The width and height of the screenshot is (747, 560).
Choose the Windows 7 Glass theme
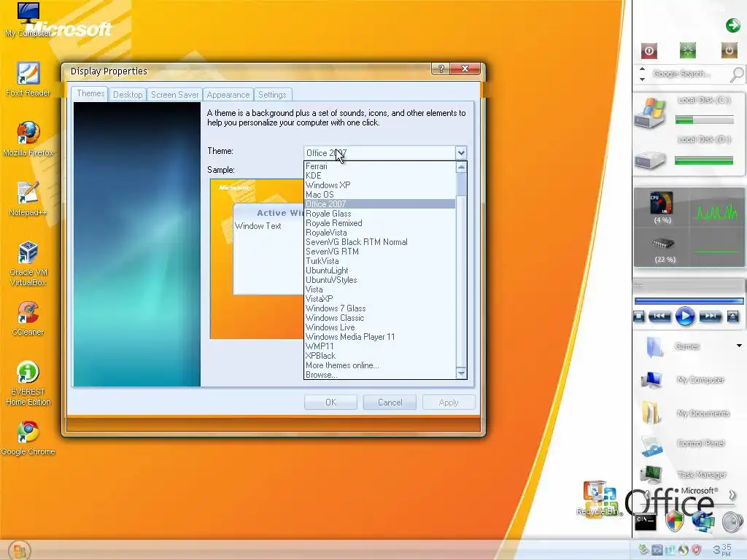379,308
